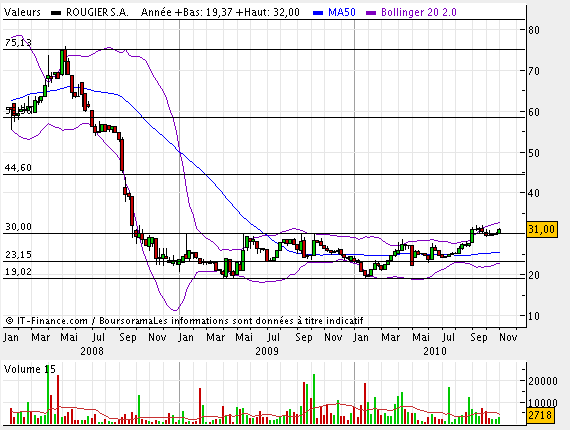
Task: Select the 2009 year label on axis
Action: [x=267, y=351]
